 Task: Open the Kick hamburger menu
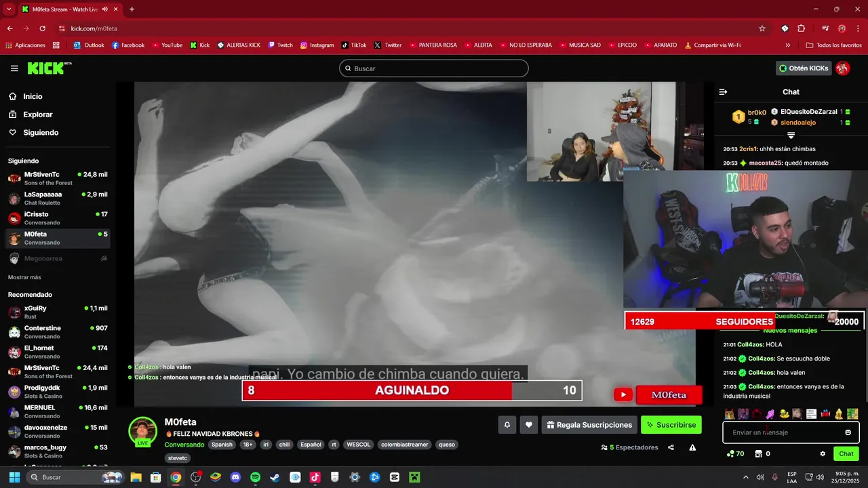pyautogui.click(x=14, y=68)
